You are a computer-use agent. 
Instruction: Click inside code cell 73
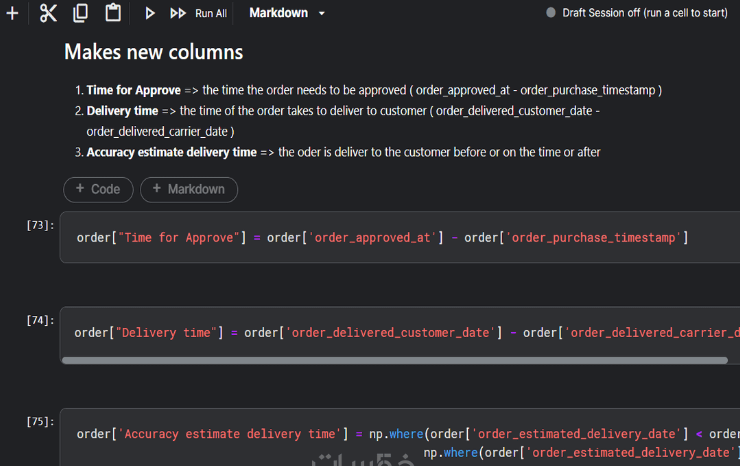[400, 237]
